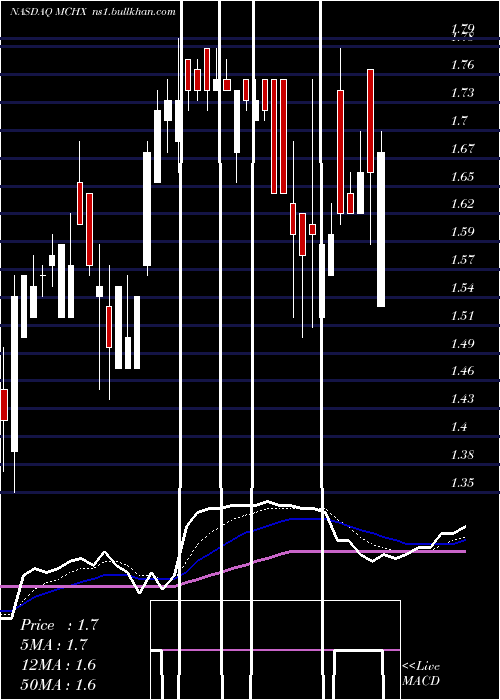
Task: Select the 1.35 price axis label
Action: (x=462, y=483)
